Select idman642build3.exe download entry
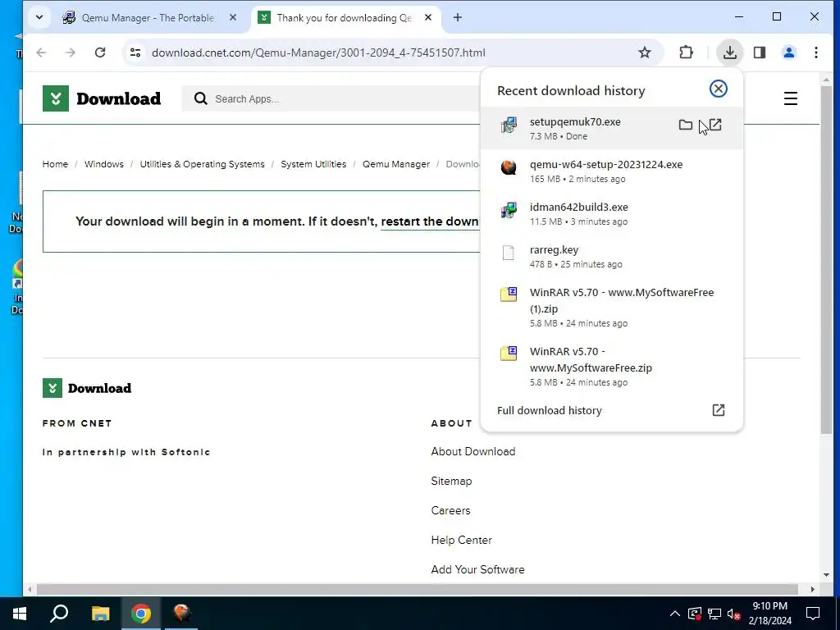 tap(611, 214)
